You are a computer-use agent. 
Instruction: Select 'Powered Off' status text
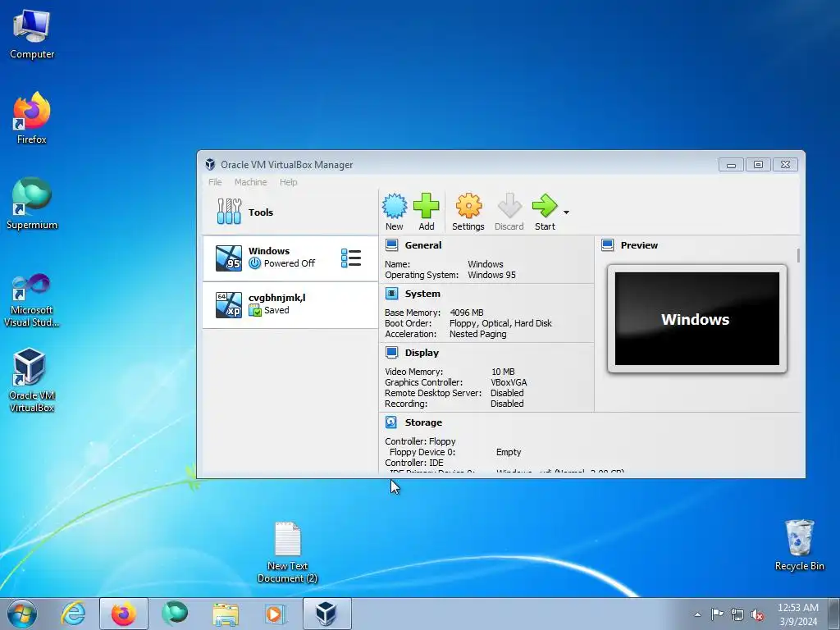pos(290,263)
